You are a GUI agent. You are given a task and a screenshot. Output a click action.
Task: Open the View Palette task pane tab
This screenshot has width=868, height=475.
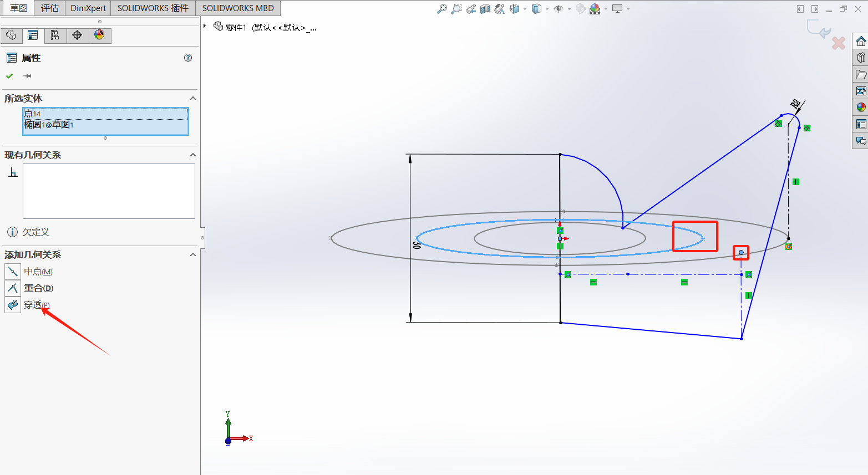pos(861,91)
